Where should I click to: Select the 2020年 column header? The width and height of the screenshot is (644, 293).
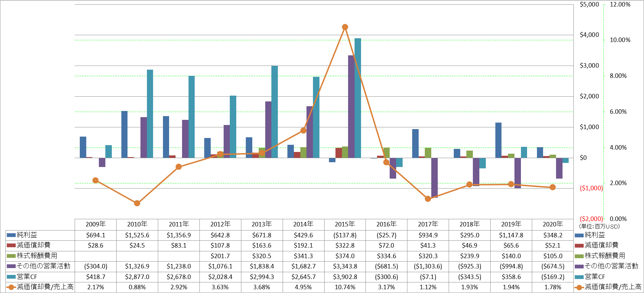[553, 224]
